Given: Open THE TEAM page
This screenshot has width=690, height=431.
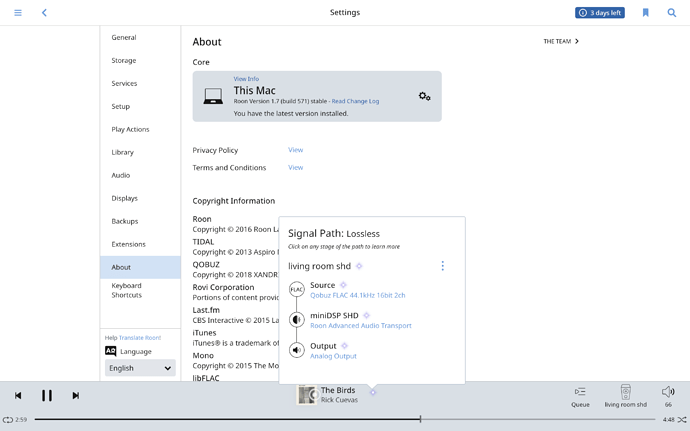Looking at the screenshot, I should [561, 41].
